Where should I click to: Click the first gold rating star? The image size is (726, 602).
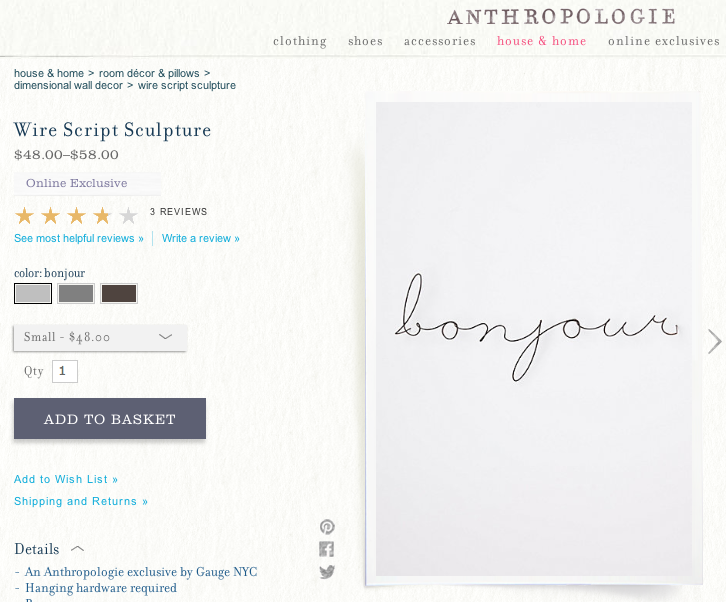pyautogui.click(x=25, y=216)
